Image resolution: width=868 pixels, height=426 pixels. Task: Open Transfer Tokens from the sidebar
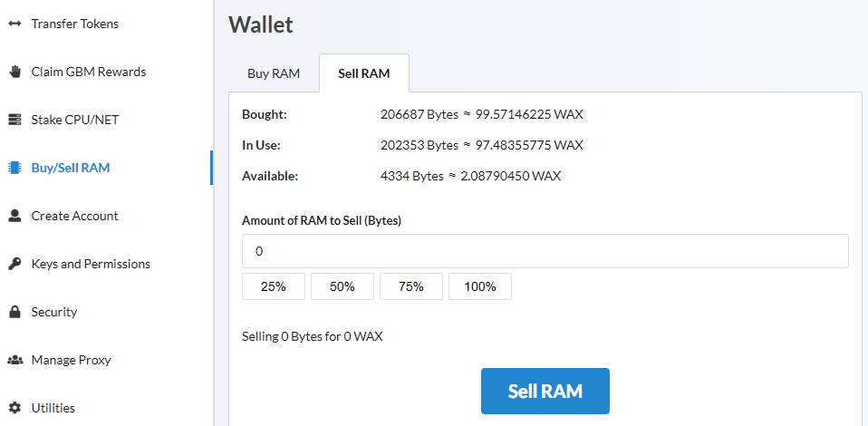coord(74,24)
